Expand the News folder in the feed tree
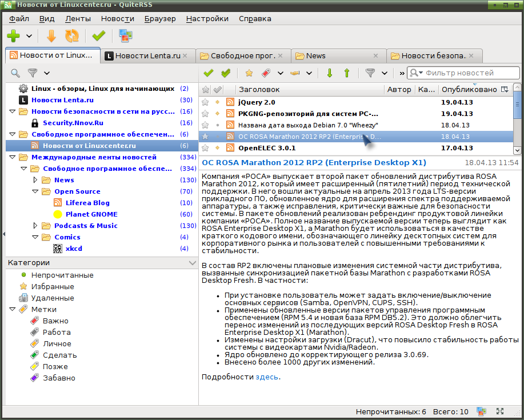 tap(35, 180)
